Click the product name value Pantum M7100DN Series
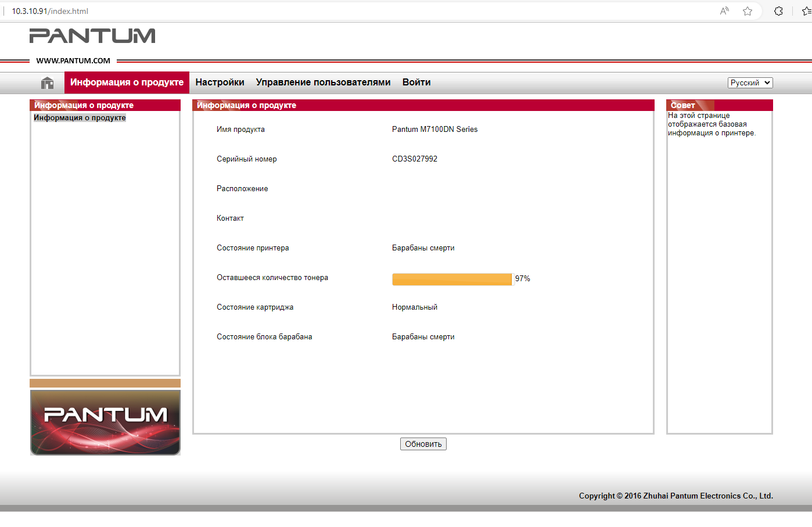The width and height of the screenshot is (812, 527). pos(434,130)
